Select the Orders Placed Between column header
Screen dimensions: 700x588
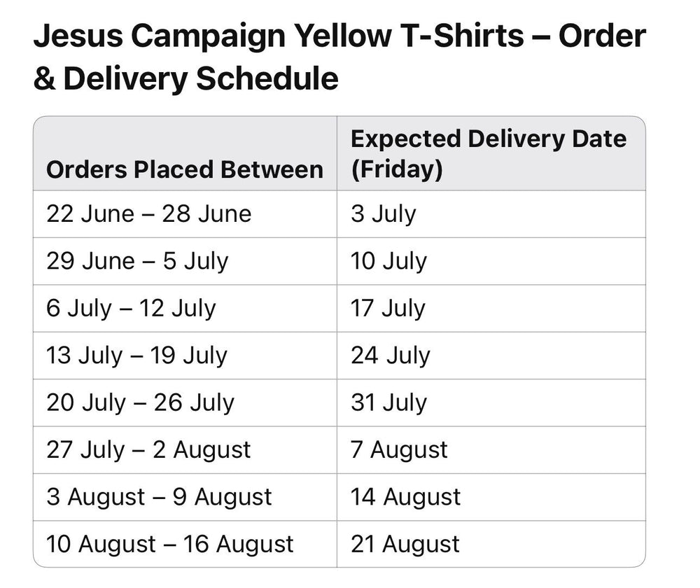coord(185,169)
